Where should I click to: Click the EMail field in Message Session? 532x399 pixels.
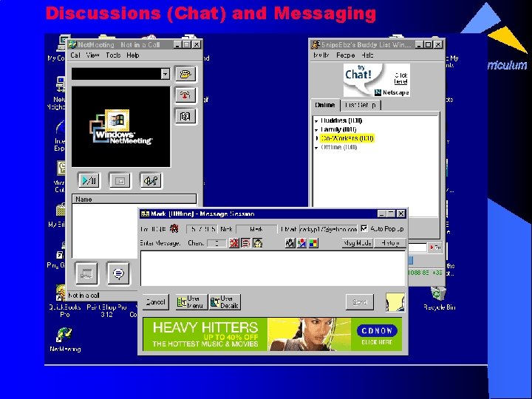328,229
